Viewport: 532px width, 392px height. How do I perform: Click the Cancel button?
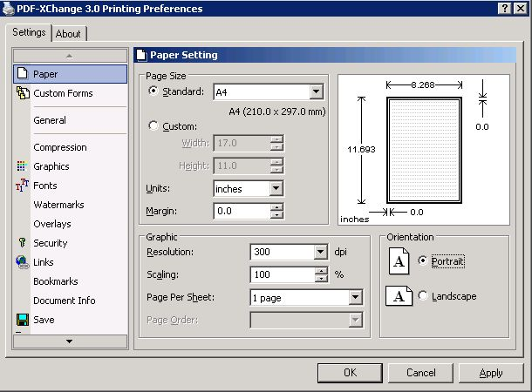pos(420,373)
